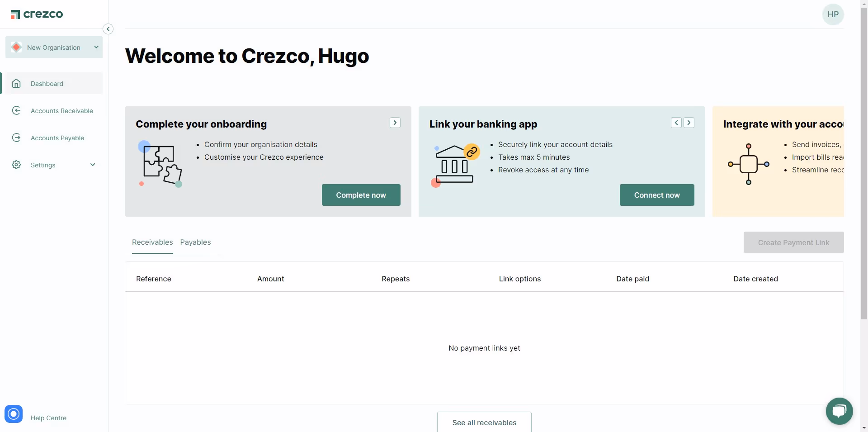
Task: Click the puzzle pieces onboarding illustration
Action: [160, 164]
